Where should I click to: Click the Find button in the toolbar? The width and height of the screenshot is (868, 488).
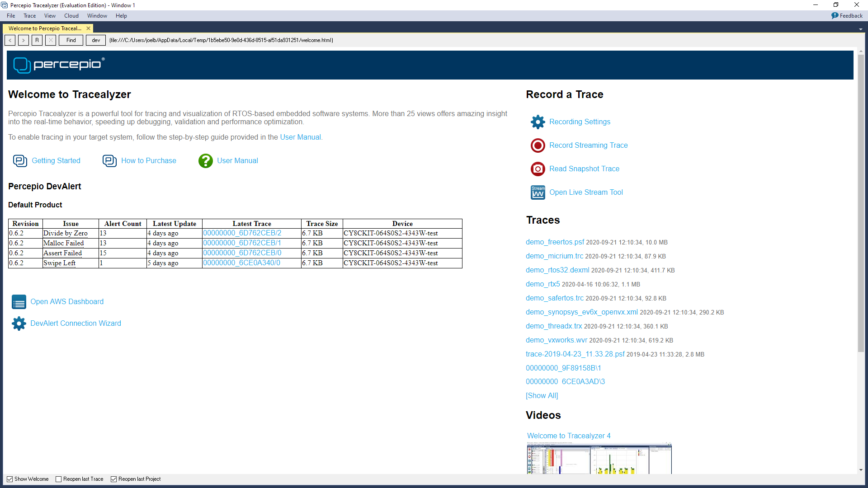71,40
